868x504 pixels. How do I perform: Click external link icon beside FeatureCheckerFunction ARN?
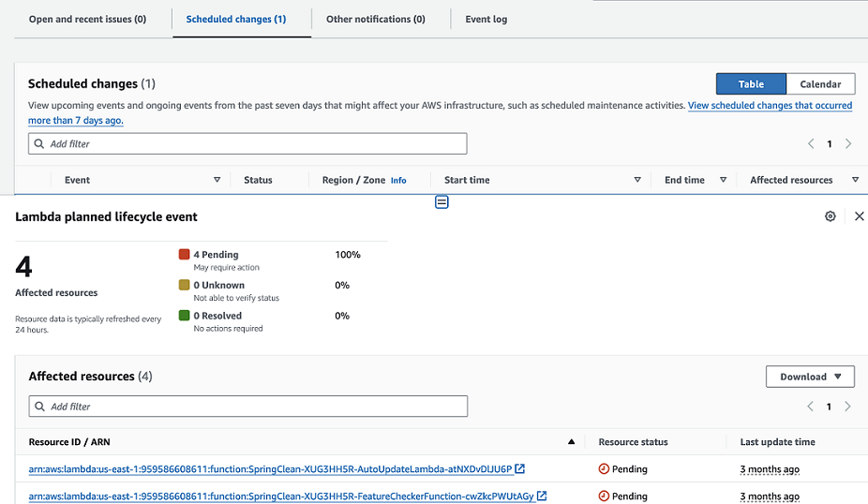[x=542, y=497]
